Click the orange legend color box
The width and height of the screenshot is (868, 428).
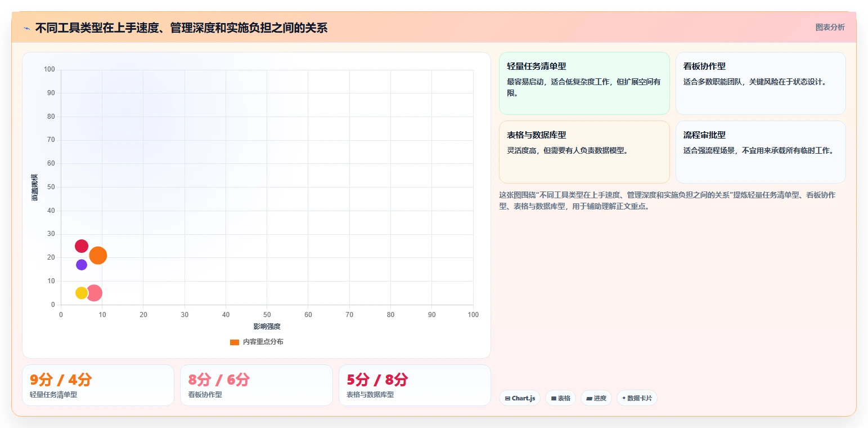235,342
